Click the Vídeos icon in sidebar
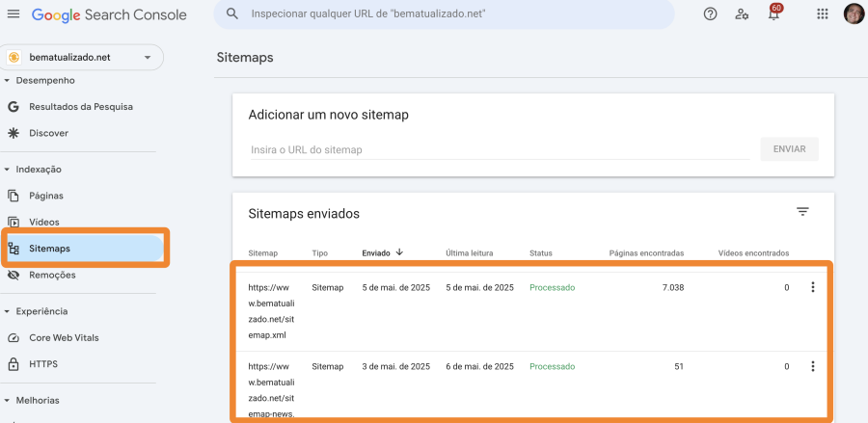Image resolution: width=868 pixels, height=423 pixels. point(14,223)
